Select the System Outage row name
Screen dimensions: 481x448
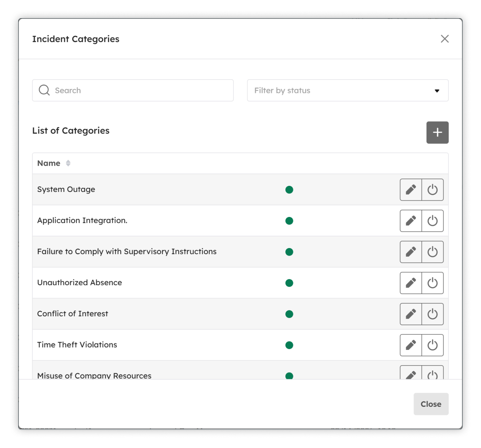tap(66, 189)
